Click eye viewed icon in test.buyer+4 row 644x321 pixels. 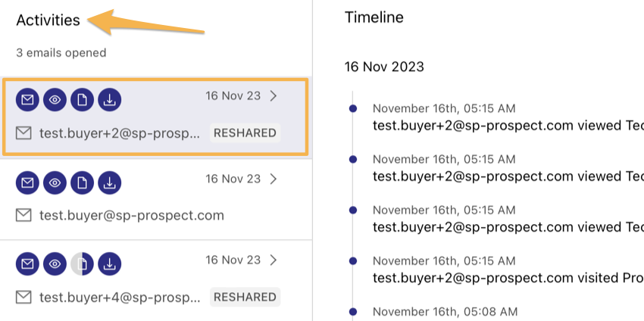[x=55, y=264]
